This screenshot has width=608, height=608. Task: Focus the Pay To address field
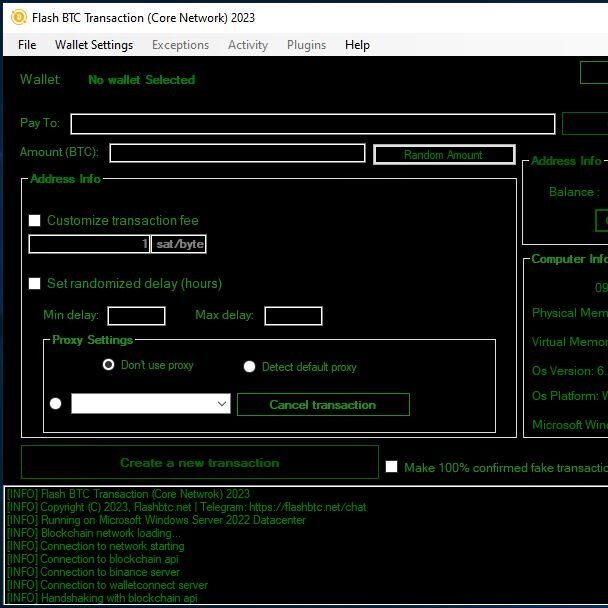pyautogui.click(x=313, y=124)
